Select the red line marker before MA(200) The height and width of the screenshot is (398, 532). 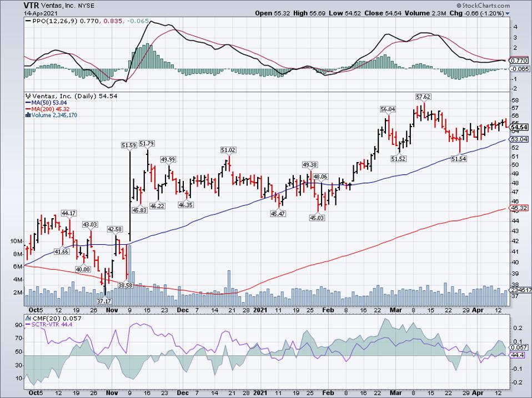(x=28, y=109)
